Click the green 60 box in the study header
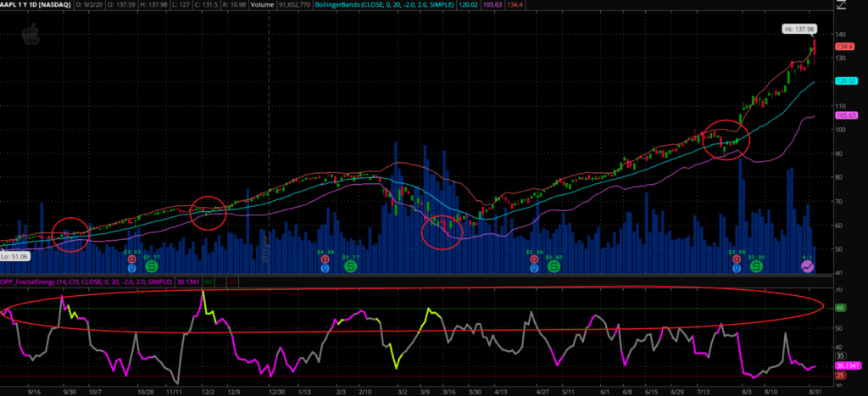 pos(208,282)
